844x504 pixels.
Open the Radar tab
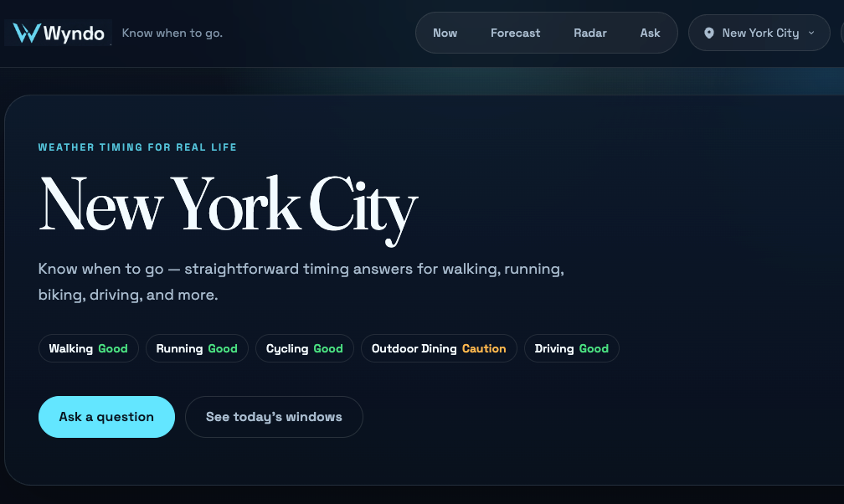pos(589,33)
